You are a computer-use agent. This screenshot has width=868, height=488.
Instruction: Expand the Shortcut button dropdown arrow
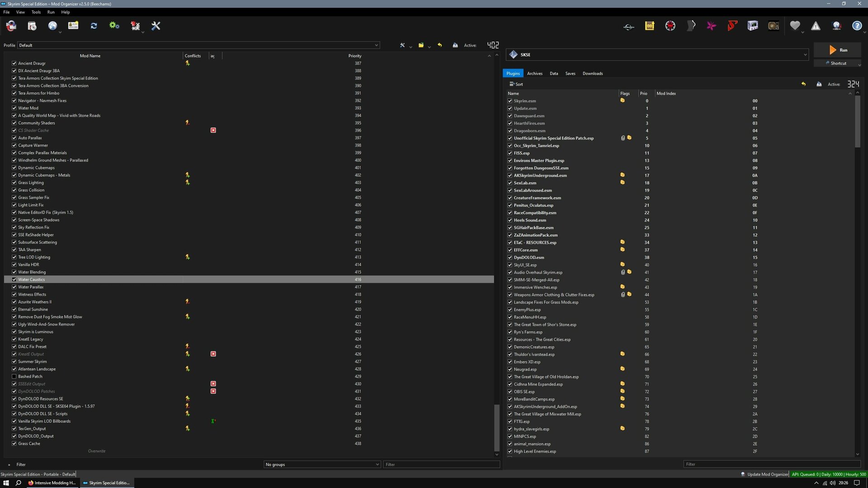pyautogui.click(x=859, y=65)
